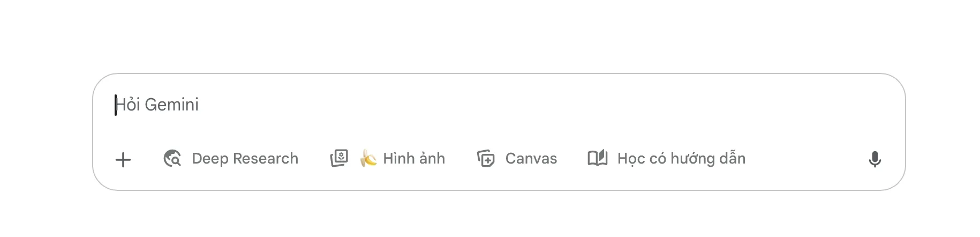This screenshot has width=980, height=237.
Task: Focus the Hỏi Gemini placeholder text
Action: click(157, 105)
